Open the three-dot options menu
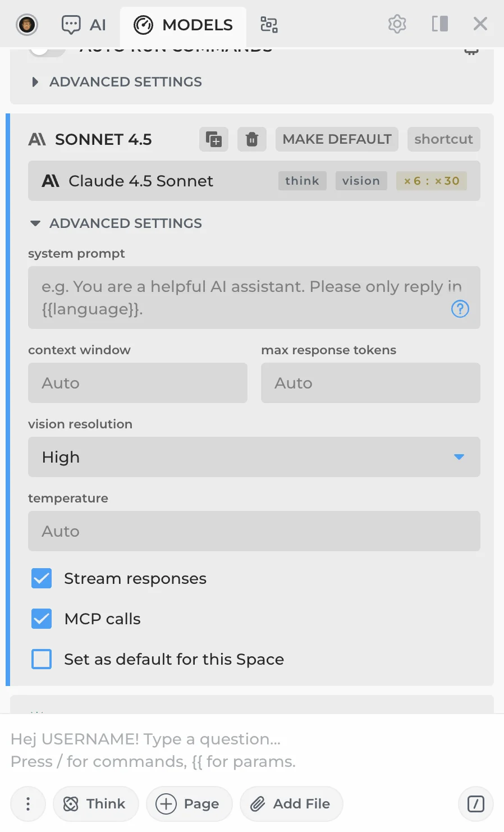The height and width of the screenshot is (832, 504). tap(28, 804)
